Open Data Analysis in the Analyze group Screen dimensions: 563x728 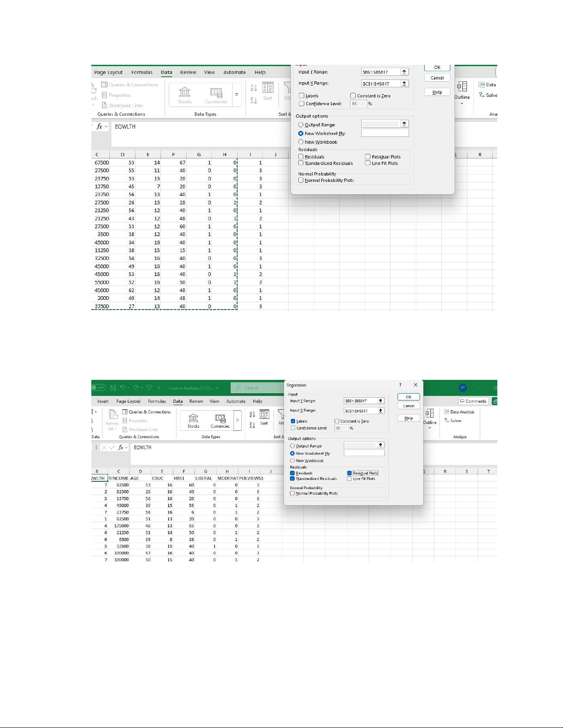click(x=459, y=412)
